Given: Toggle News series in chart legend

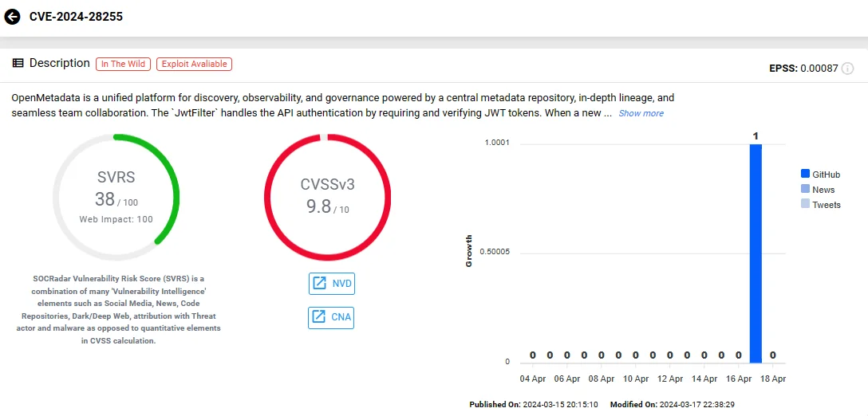Looking at the screenshot, I should (818, 190).
